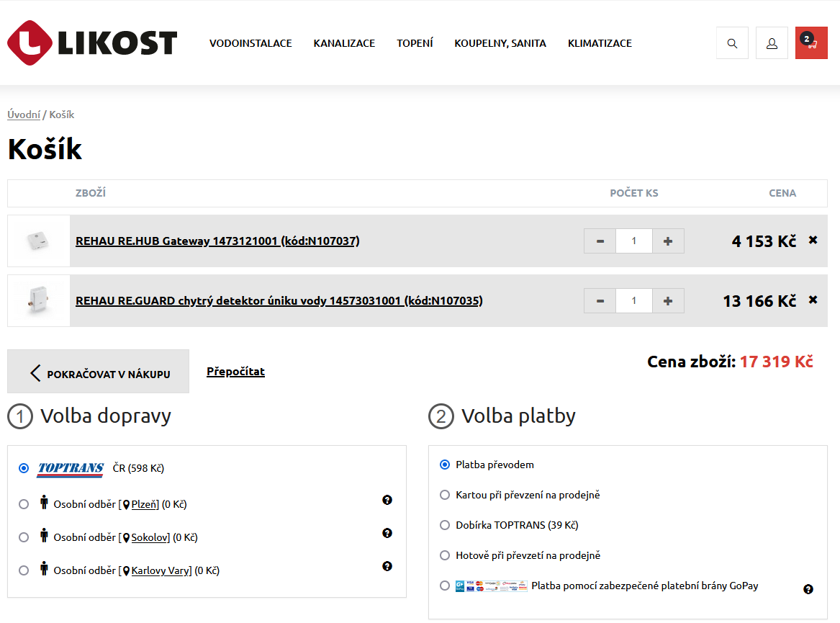This screenshot has height=623, width=840.
Task: Select TOPTRANS ČR delivery radio button
Action: pyautogui.click(x=24, y=468)
